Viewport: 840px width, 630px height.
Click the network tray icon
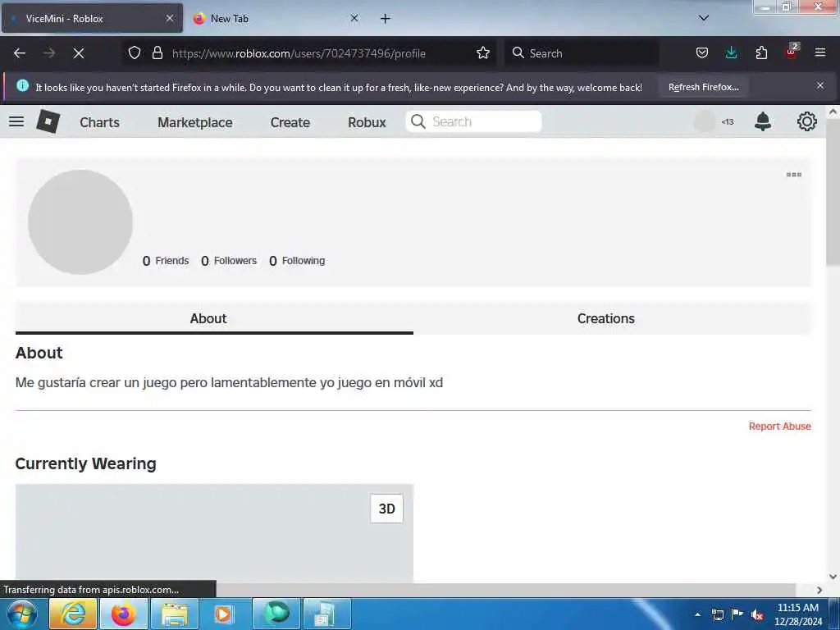tap(717, 614)
